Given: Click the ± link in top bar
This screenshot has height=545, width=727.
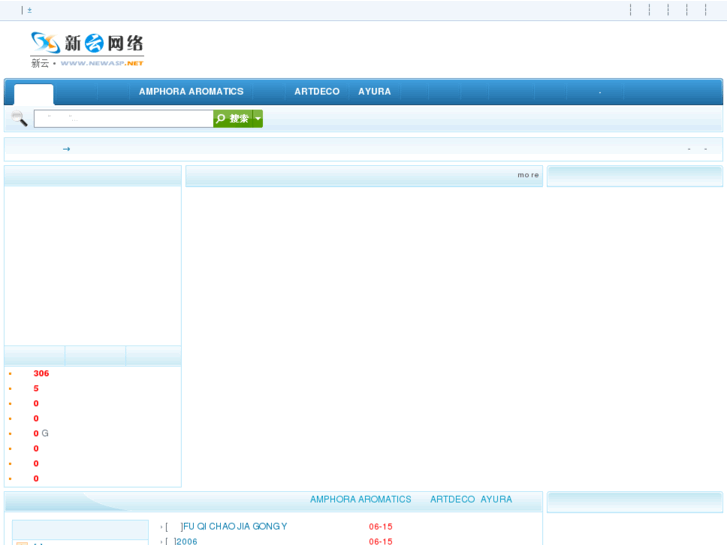Looking at the screenshot, I should point(30,10).
